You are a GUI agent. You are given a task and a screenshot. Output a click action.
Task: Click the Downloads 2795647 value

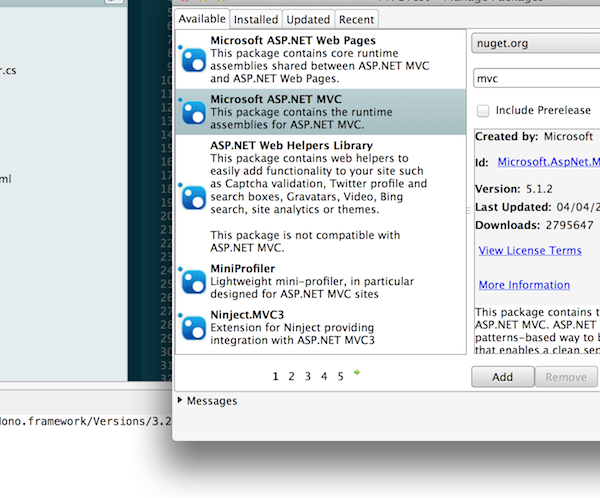tap(570, 225)
